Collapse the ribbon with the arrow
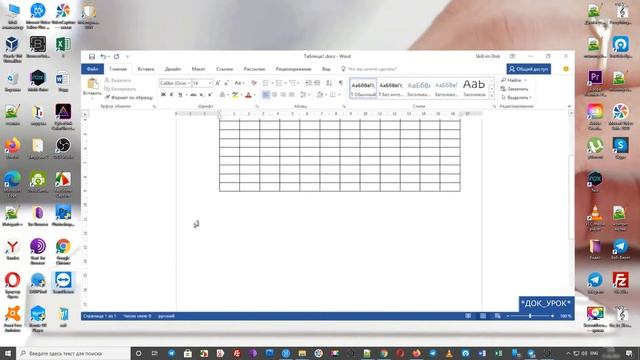This screenshot has width=640, height=360. [569, 107]
